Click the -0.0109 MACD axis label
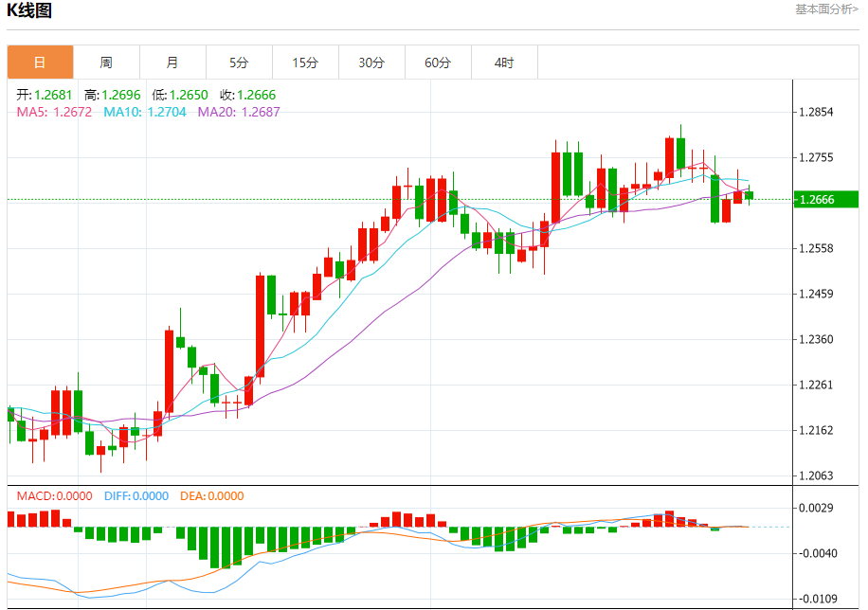The height and width of the screenshot is (610, 868). 817,599
